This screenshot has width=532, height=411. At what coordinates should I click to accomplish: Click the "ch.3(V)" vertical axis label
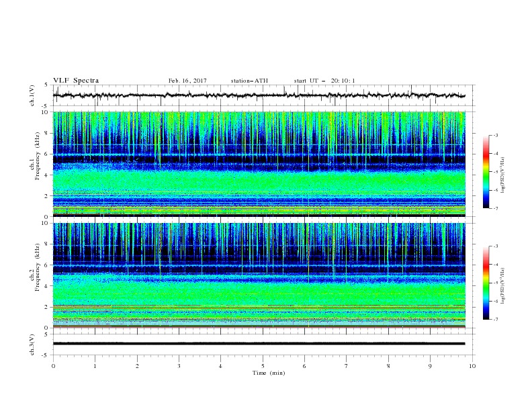coord(32,345)
